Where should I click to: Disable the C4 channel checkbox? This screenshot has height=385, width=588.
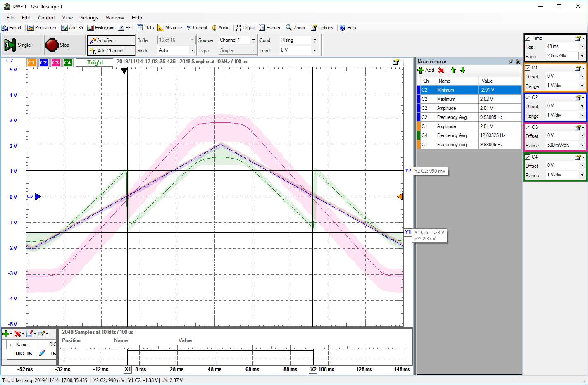tap(528, 157)
